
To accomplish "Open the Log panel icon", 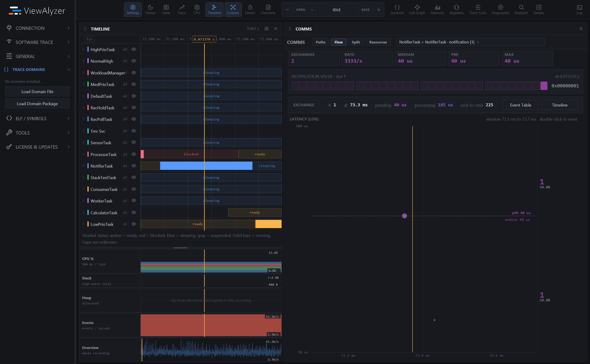I will (x=579, y=10).
